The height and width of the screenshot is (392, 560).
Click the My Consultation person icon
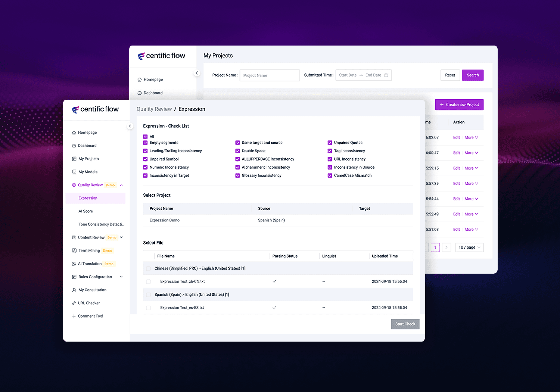coord(74,290)
